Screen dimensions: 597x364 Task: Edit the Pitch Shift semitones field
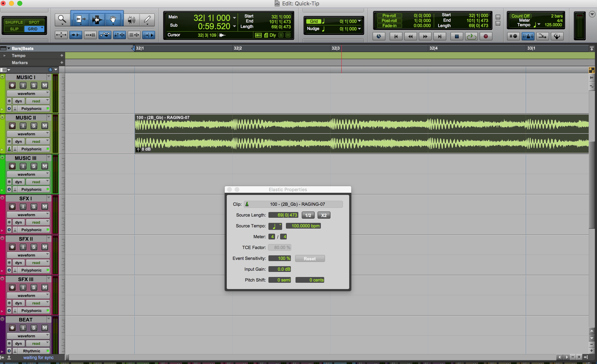(280, 280)
